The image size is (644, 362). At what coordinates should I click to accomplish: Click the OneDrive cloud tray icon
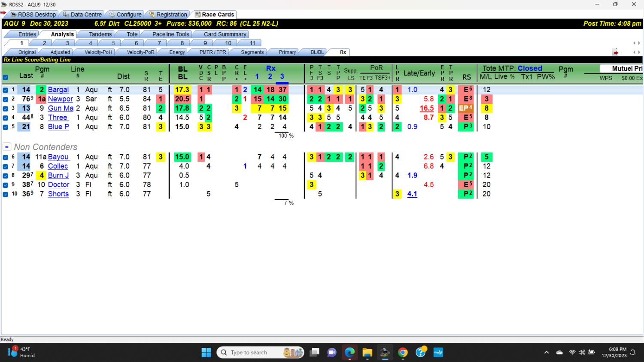pyautogui.click(x=559, y=353)
